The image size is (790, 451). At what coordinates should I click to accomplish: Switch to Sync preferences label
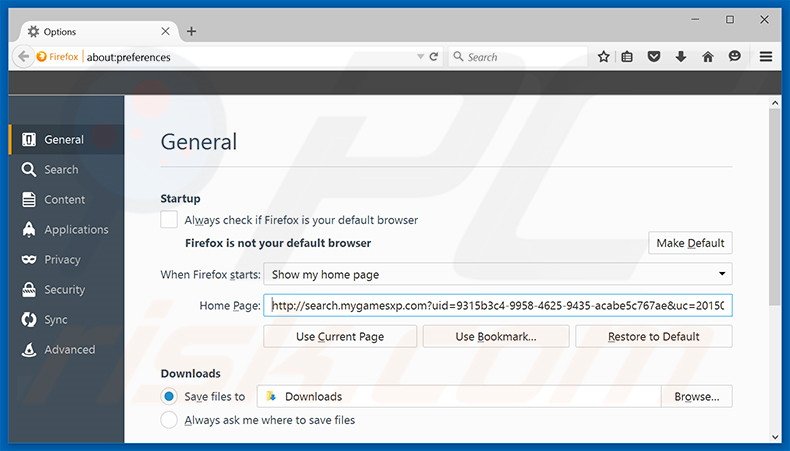(x=55, y=319)
